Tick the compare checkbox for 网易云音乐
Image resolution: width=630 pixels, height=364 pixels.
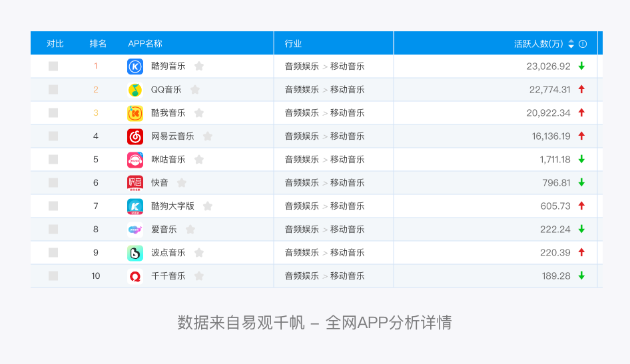[x=53, y=136]
